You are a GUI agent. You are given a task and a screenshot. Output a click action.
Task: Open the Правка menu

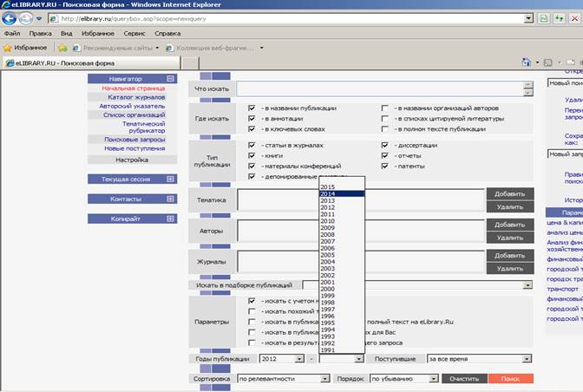point(40,34)
